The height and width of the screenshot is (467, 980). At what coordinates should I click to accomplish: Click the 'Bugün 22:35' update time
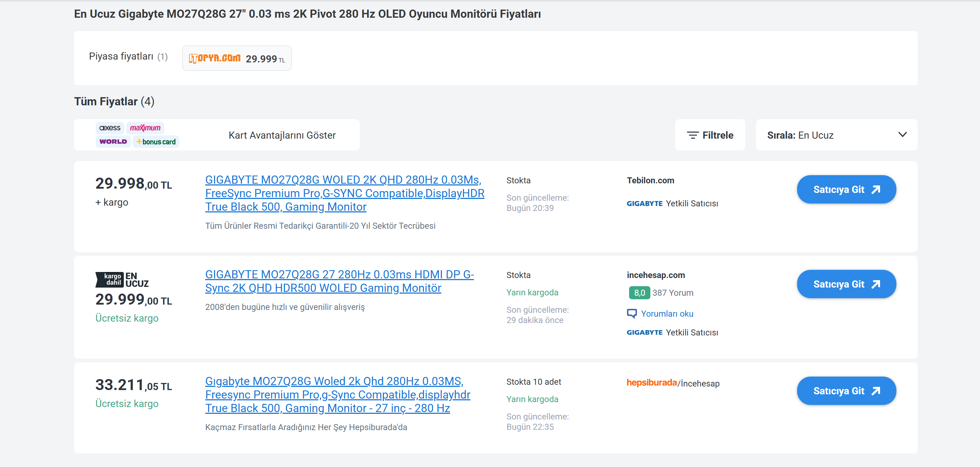[x=530, y=427]
